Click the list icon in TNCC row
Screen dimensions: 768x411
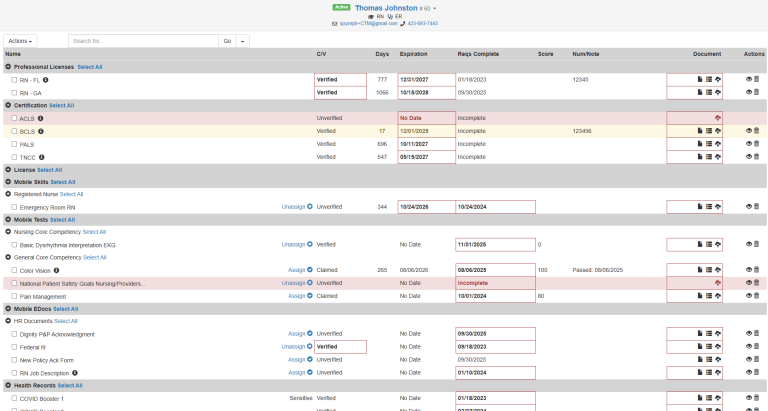point(709,157)
